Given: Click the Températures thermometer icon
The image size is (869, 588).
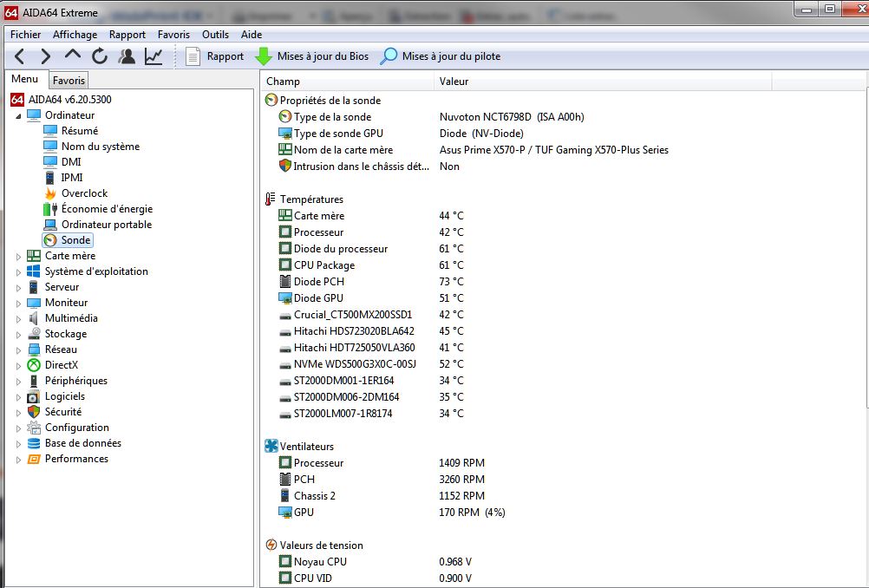Looking at the screenshot, I should coord(270,199).
